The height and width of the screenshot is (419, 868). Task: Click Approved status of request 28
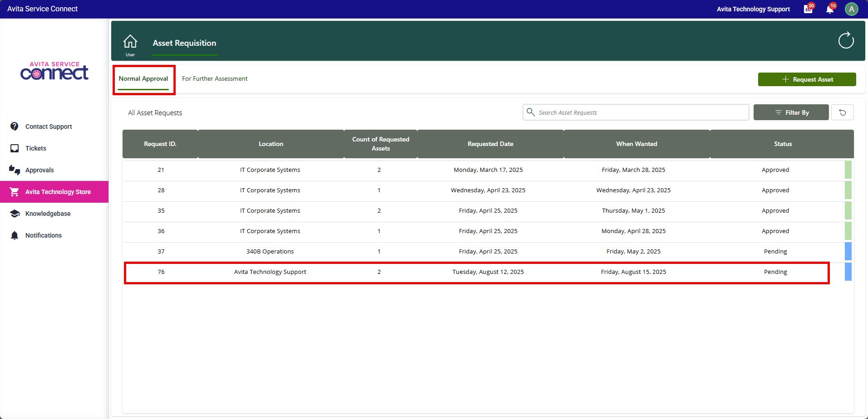775,190
